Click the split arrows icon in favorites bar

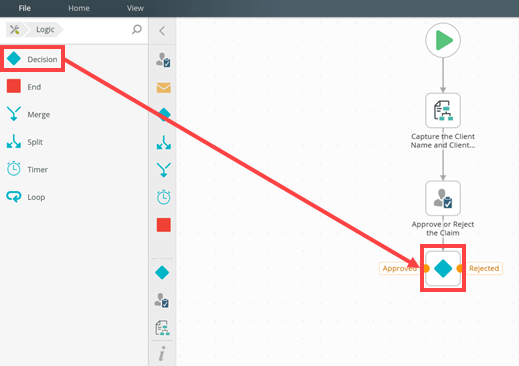(164, 142)
